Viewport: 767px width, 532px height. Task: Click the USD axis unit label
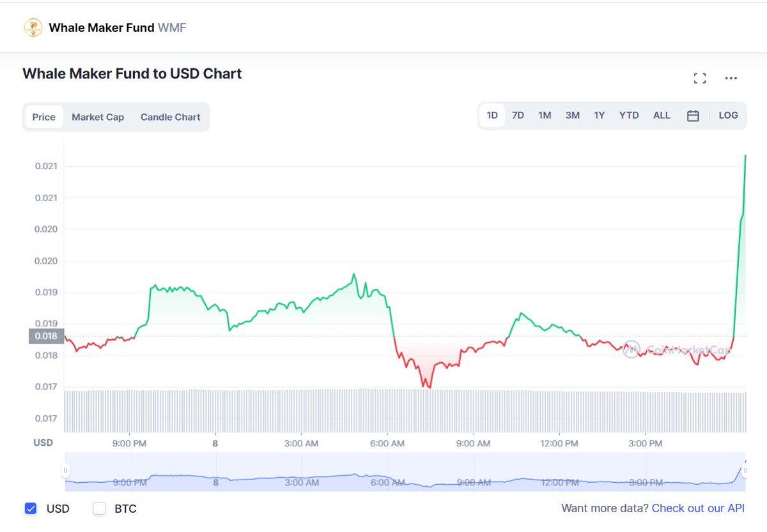click(43, 443)
